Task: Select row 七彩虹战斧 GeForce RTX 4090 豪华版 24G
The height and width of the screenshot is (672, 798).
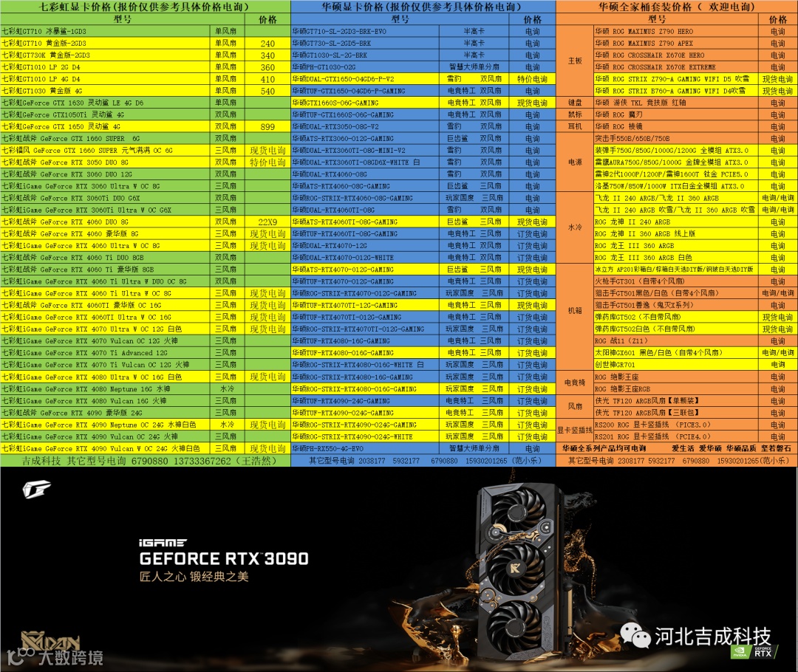Action: coord(146,413)
